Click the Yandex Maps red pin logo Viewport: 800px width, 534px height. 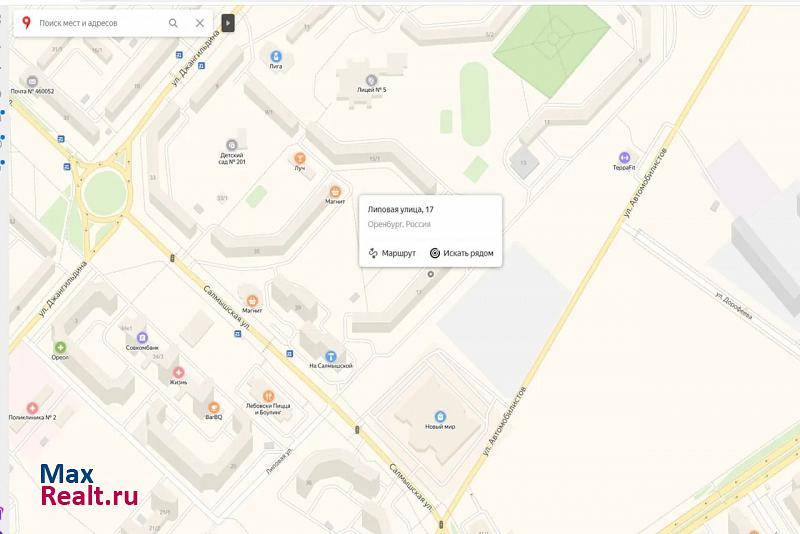(26, 22)
